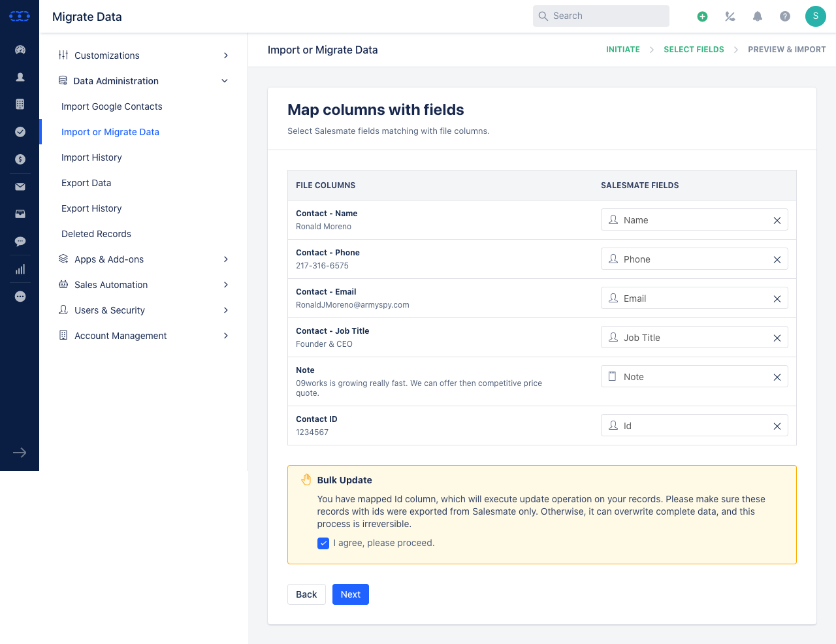This screenshot has width=836, height=644.
Task: Open the user avatar S menu
Action: point(816,16)
